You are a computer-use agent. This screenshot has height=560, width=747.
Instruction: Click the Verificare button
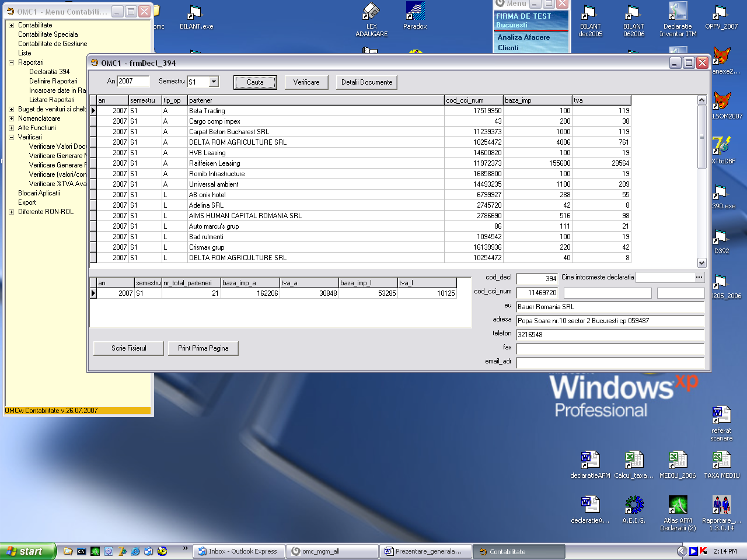pyautogui.click(x=306, y=82)
